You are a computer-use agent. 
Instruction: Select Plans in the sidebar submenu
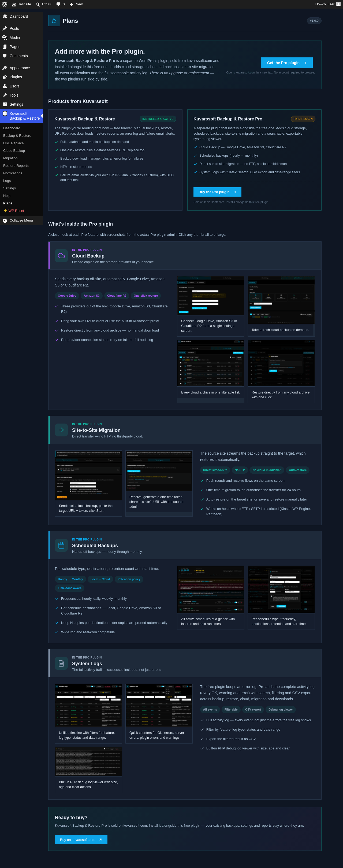tap(8, 204)
